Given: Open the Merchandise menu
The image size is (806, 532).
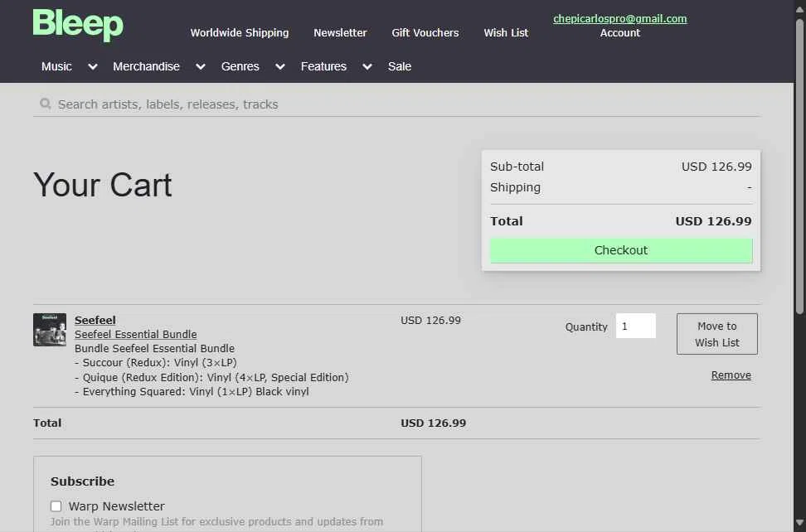Looking at the screenshot, I should click(x=146, y=66).
